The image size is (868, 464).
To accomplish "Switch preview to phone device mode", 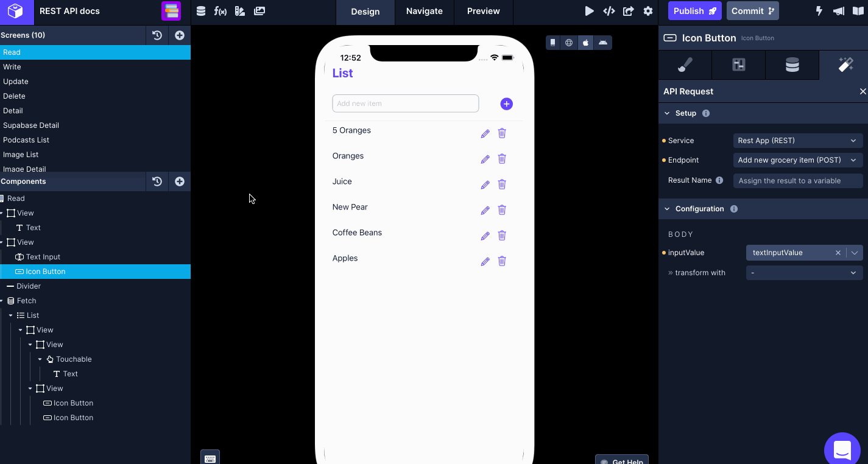I will pyautogui.click(x=553, y=43).
